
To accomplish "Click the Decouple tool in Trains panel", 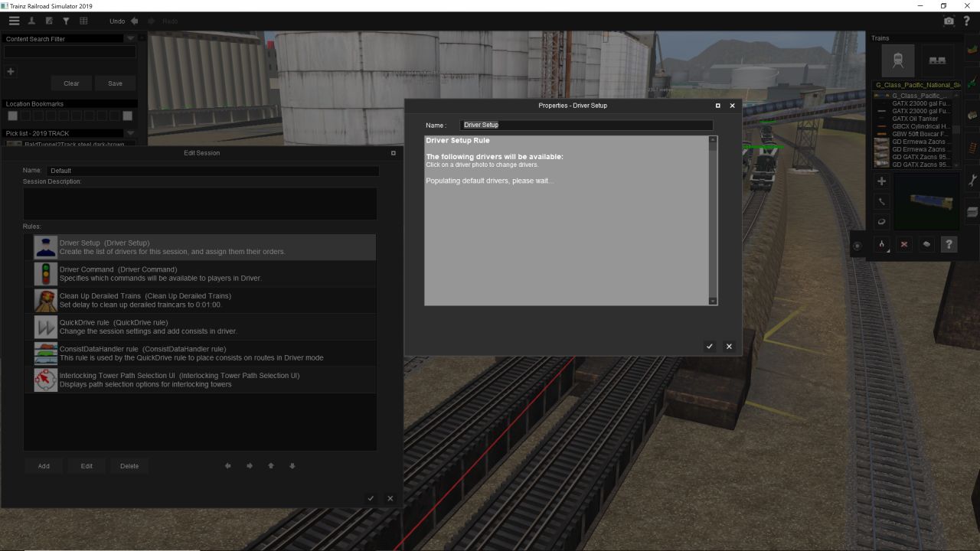I will point(881,245).
